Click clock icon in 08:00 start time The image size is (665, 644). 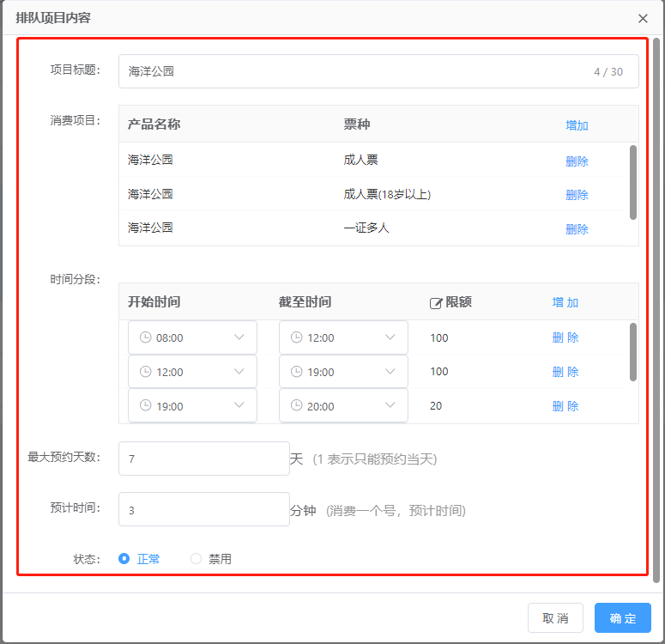pos(146,337)
